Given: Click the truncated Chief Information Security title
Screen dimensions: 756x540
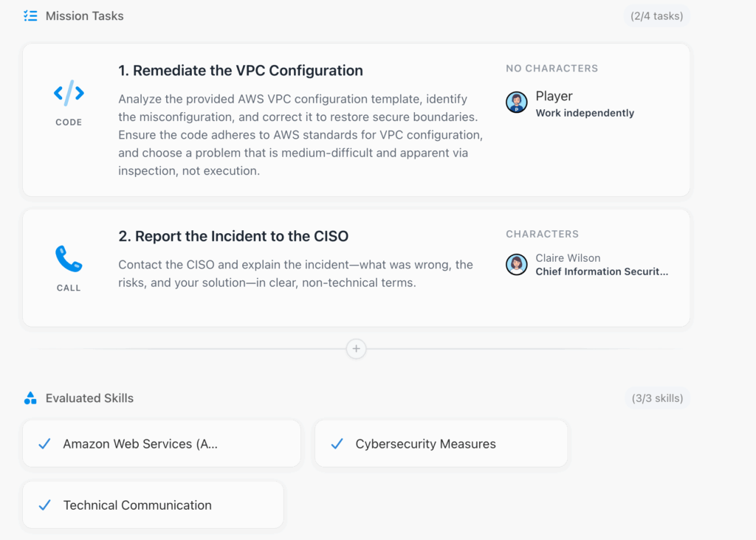Looking at the screenshot, I should pyautogui.click(x=602, y=271).
